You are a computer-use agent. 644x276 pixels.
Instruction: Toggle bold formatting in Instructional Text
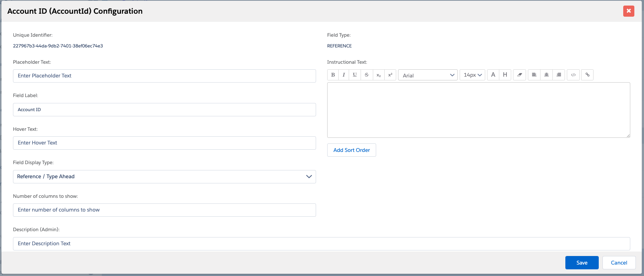(333, 75)
